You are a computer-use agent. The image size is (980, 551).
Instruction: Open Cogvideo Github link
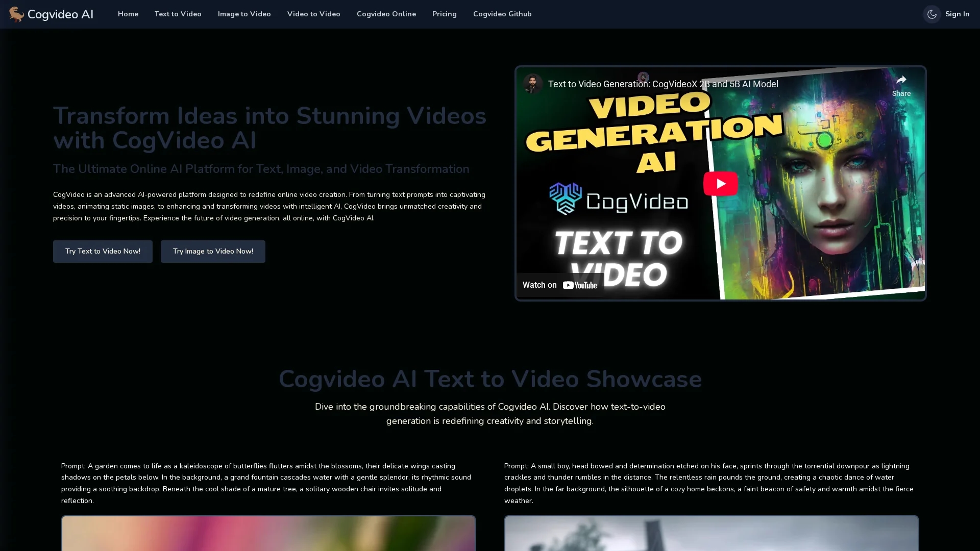click(x=502, y=14)
